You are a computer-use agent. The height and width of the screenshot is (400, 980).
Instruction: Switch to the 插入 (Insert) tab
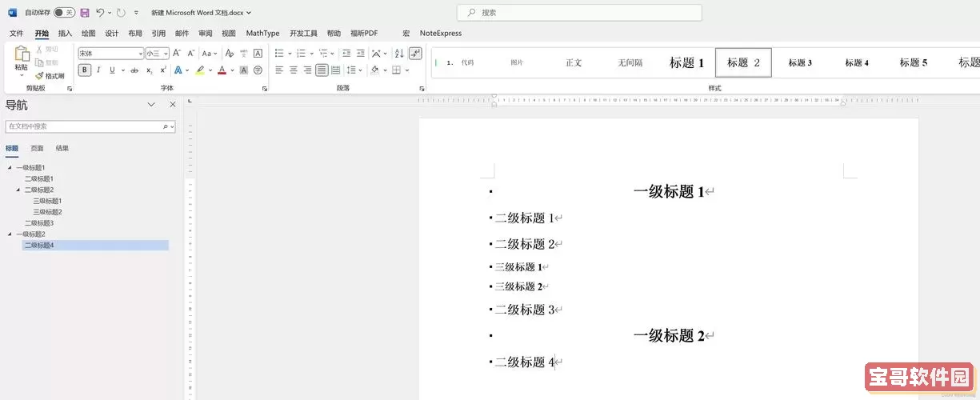[x=66, y=34]
